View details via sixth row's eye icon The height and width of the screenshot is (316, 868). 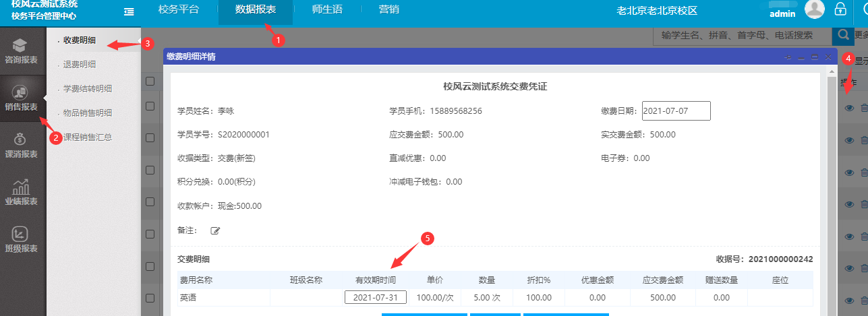(x=849, y=269)
